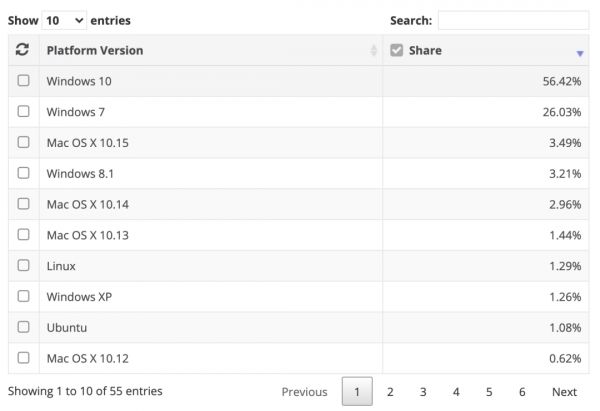
Task: Focus the Search input field
Action: 513,20
